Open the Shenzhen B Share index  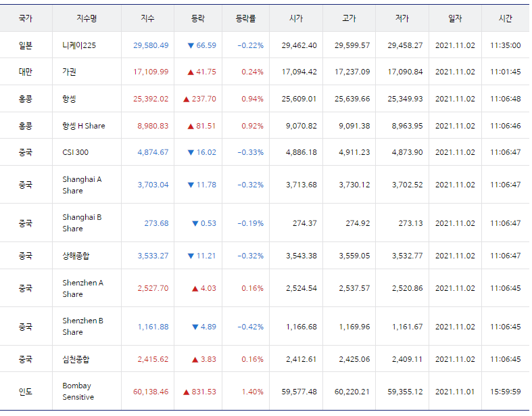82,326
